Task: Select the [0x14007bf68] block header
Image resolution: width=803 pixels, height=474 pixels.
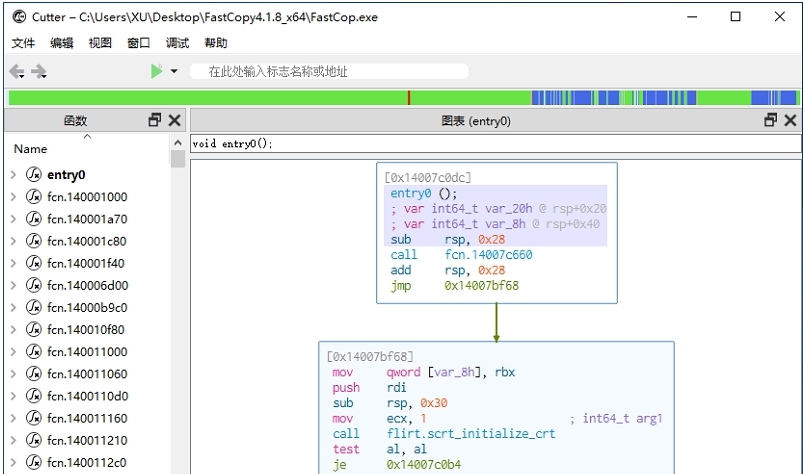Action: click(370, 356)
